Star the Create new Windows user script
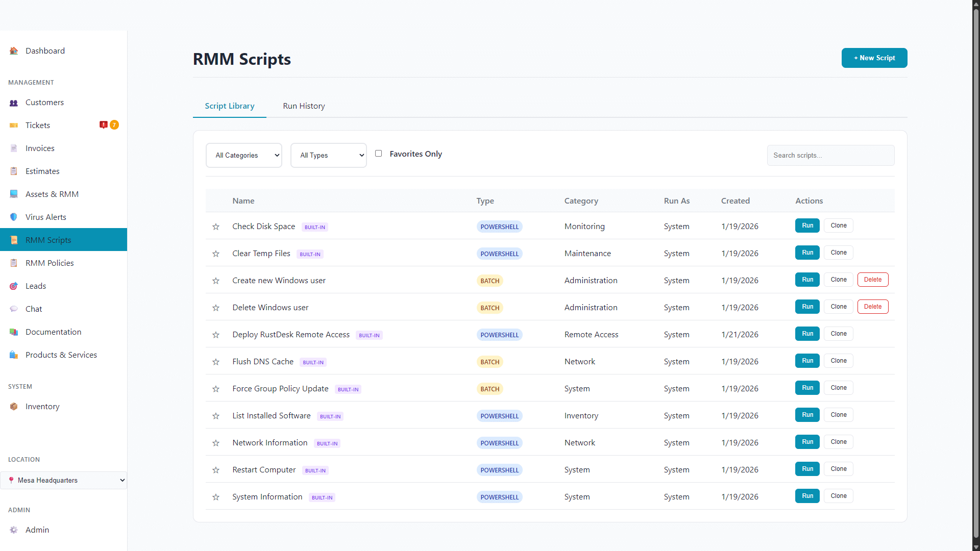980x551 pixels. (x=216, y=281)
